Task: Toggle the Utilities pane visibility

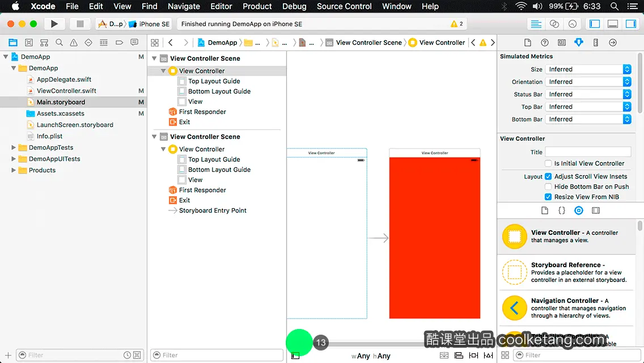Action: [630, 24]
